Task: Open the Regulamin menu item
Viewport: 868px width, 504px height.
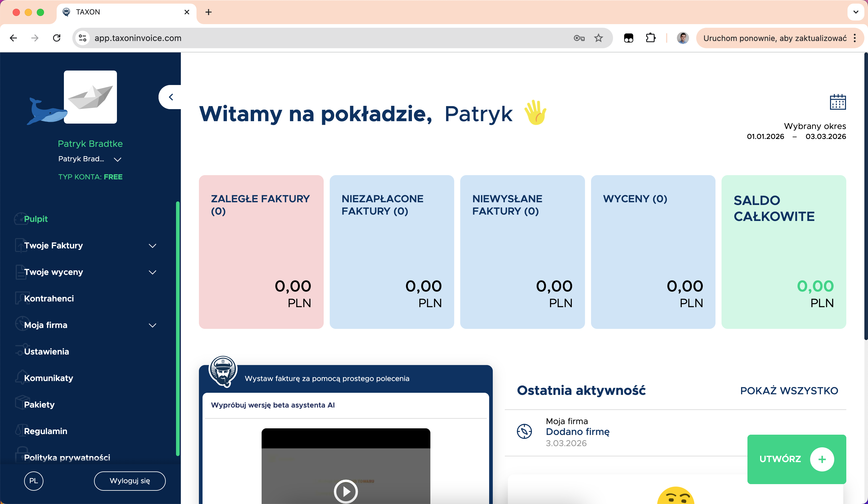Action: tap(46, 431)
